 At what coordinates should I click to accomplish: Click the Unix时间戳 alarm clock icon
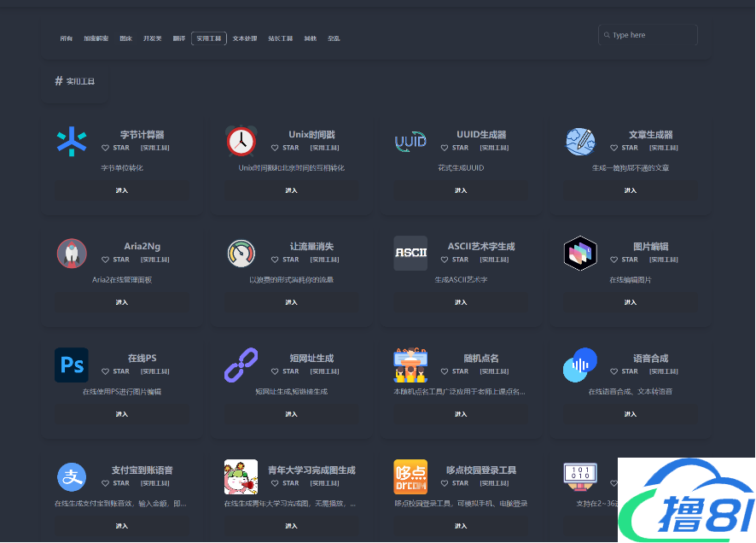(x=241, y=142)
